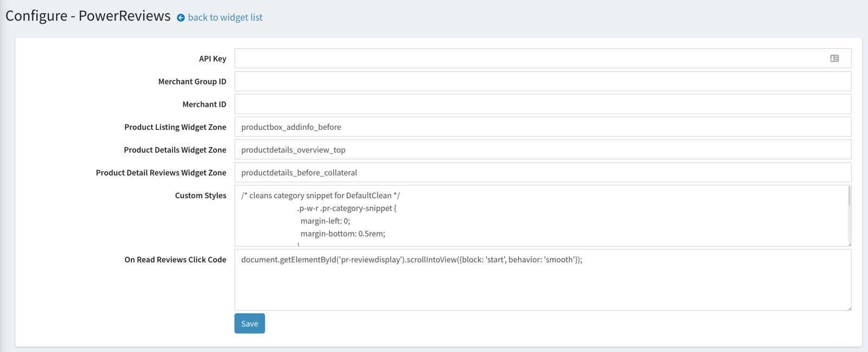Click the Product Detail Reviews Widget Zone label

[x=161, y=172]
